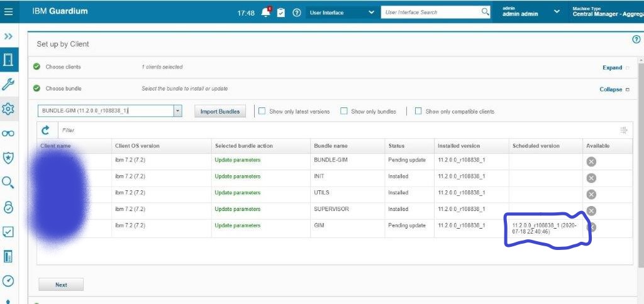Select the SUPERVISOR bundle name cell
The image size is (644, 304).
point(331,209)
